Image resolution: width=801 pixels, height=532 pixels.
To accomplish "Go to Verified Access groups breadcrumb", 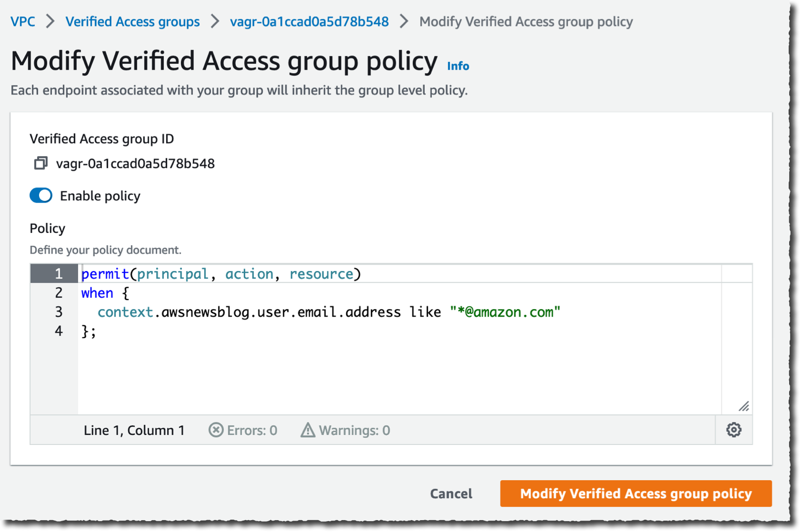I will (x=133, y=22).
